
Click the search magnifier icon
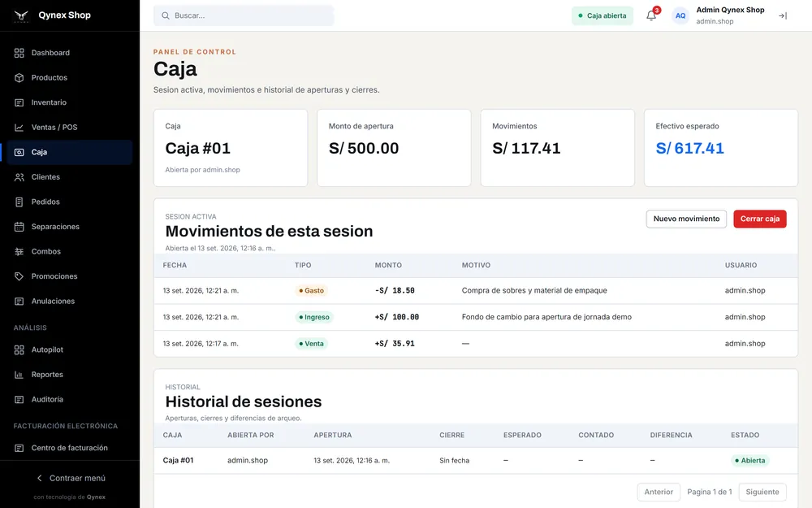coord(166,15)
